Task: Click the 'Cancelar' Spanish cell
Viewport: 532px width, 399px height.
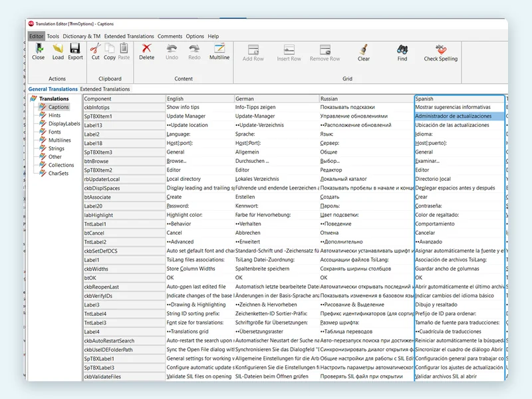Action: pyautogui.click(x=460, y=233)
